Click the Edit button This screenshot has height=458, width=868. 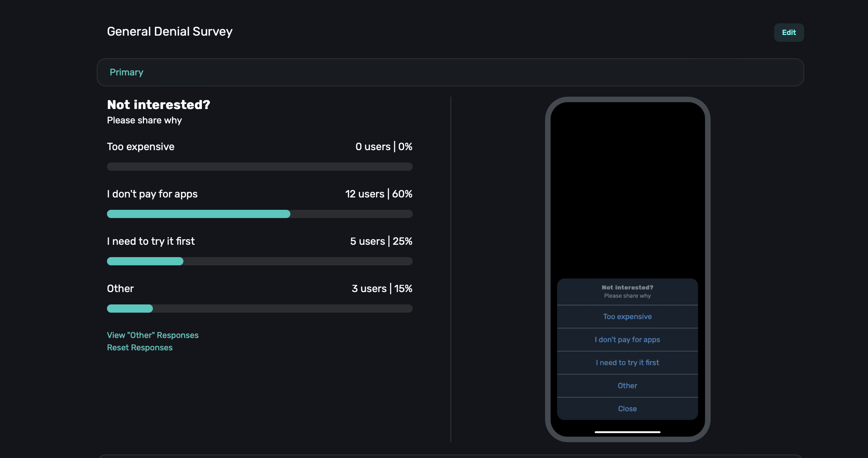[x=788, y=33]
